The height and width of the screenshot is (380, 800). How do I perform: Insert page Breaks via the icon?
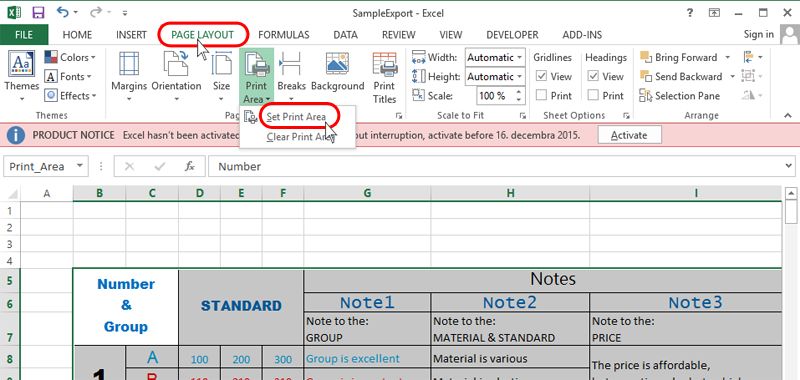(291, 63)
